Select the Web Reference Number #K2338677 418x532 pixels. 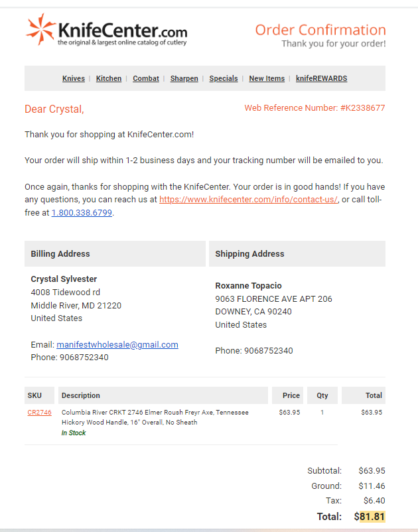pyautogui.click(x=314, y=108)
